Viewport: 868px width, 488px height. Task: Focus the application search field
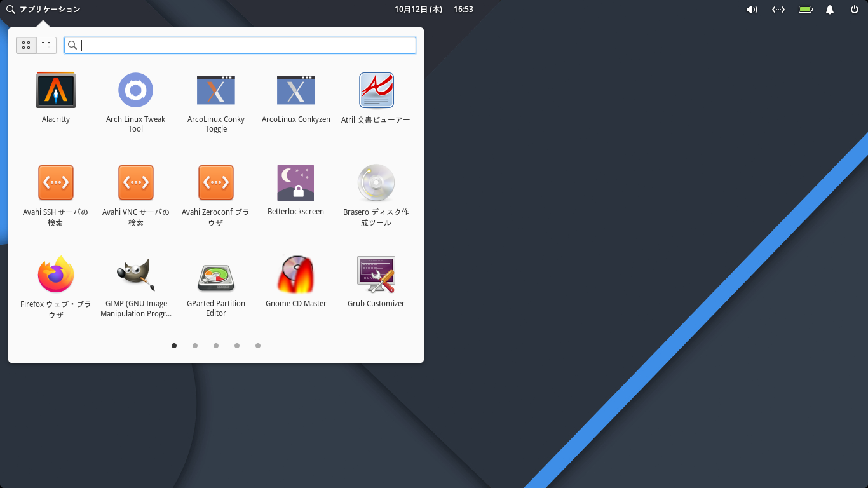coord(240,45)
